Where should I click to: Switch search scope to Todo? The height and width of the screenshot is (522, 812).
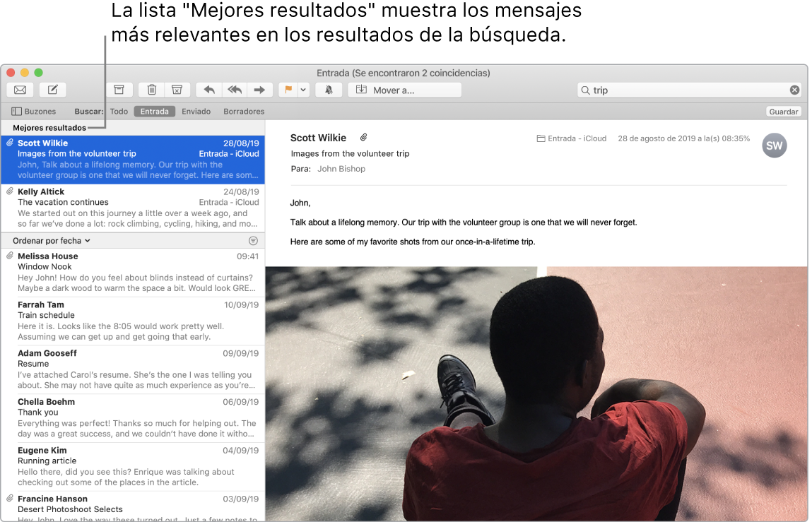119,111
